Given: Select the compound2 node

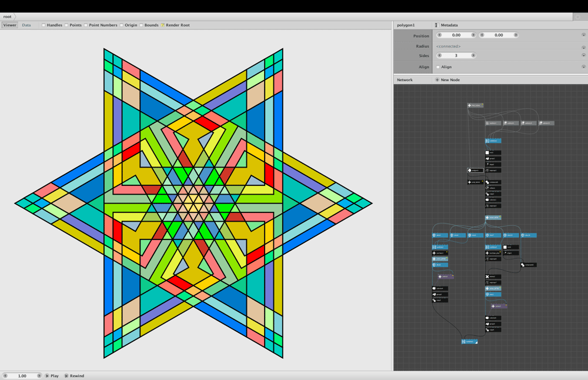Looking at the screenshot, I should point(529,265).
